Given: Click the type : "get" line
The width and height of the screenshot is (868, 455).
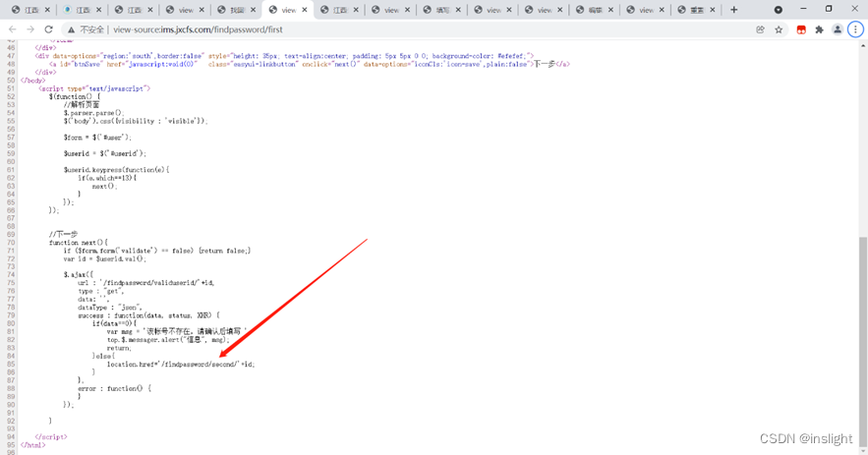Looking at the screenshot, I should point(100,291).
